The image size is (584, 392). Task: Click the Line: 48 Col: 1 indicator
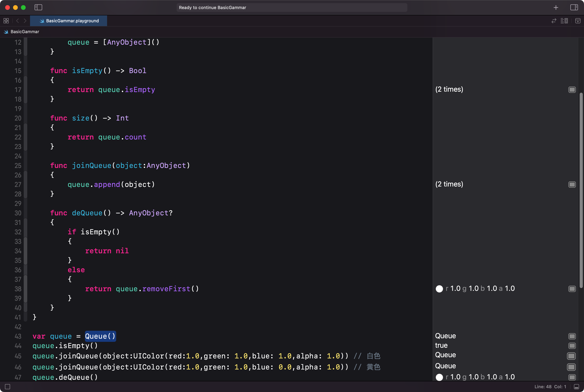(x=550, y=387)
